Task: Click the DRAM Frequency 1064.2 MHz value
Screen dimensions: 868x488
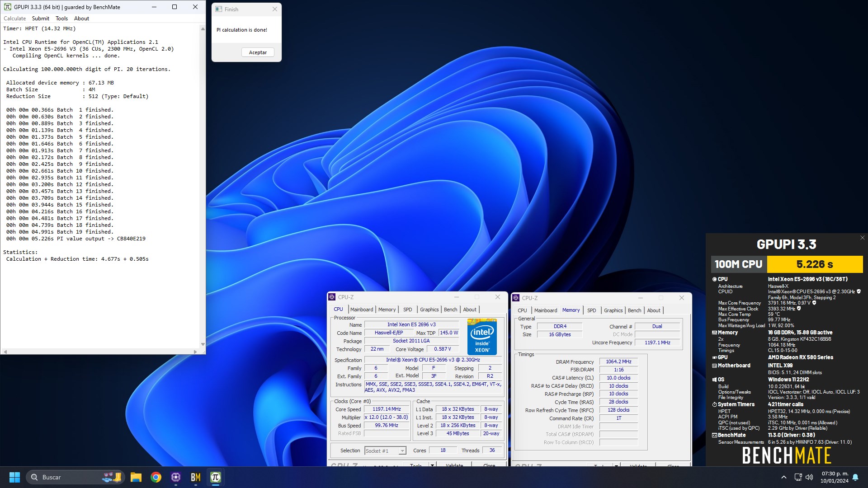Action: (618, 362)
